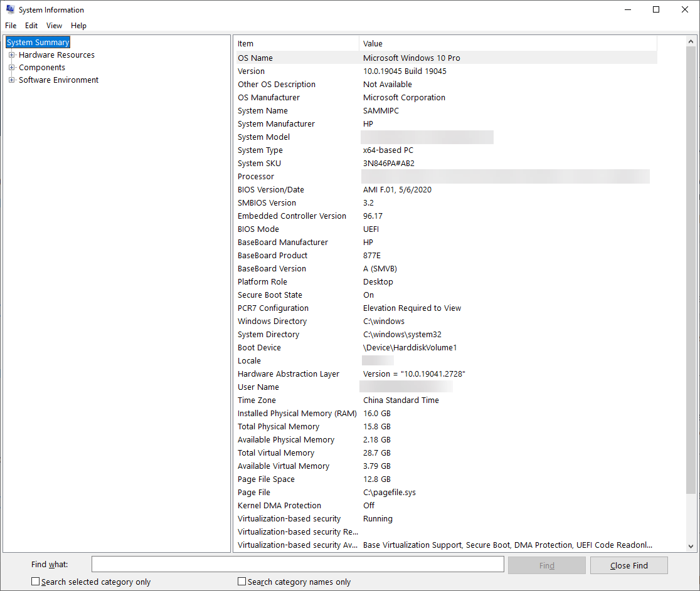The width and height of the screenshot is (700, 591).
Task: Select the Time Zone row
Action: pyautogui.click(x=447, y=400)
